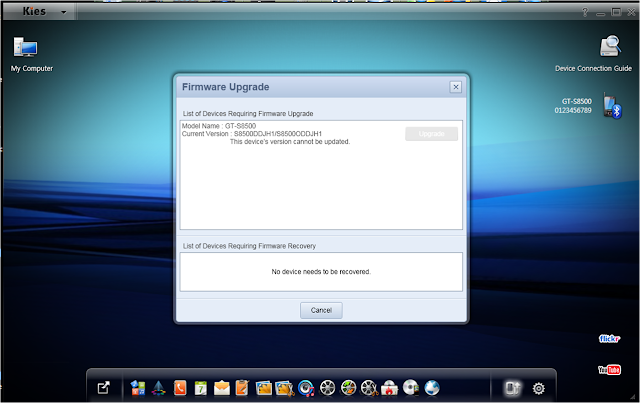The image size is (640, 403).
Task: Open the Device Connection Guide
Action: (x=610, y=46)
